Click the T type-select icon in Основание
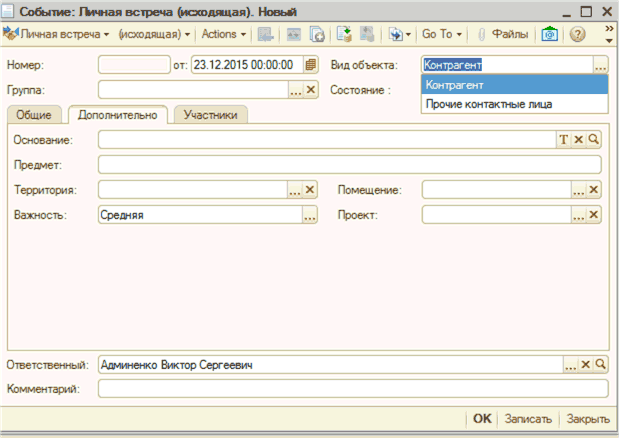The width and height of the screenshot is (619, 438). (563, 140)
